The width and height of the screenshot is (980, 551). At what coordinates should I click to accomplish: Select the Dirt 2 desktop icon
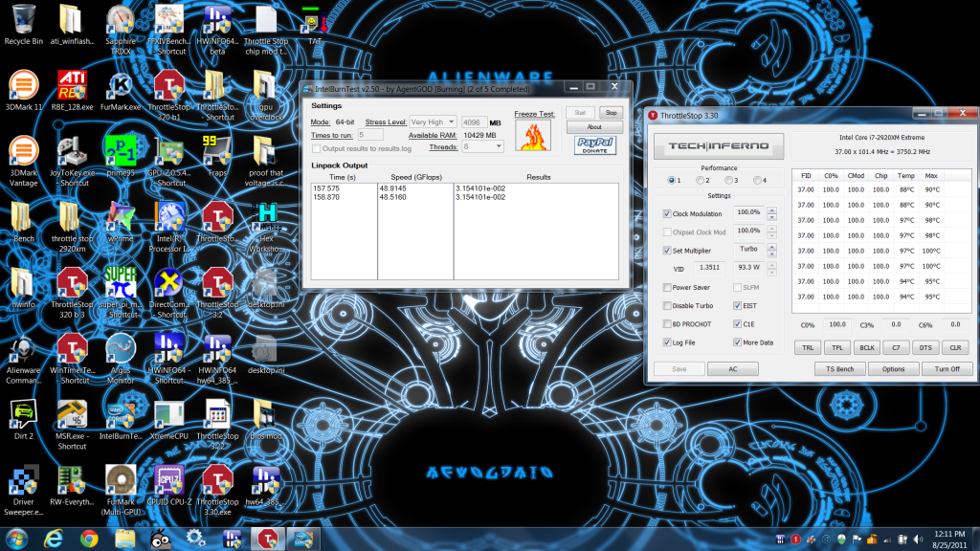point(23,420)
